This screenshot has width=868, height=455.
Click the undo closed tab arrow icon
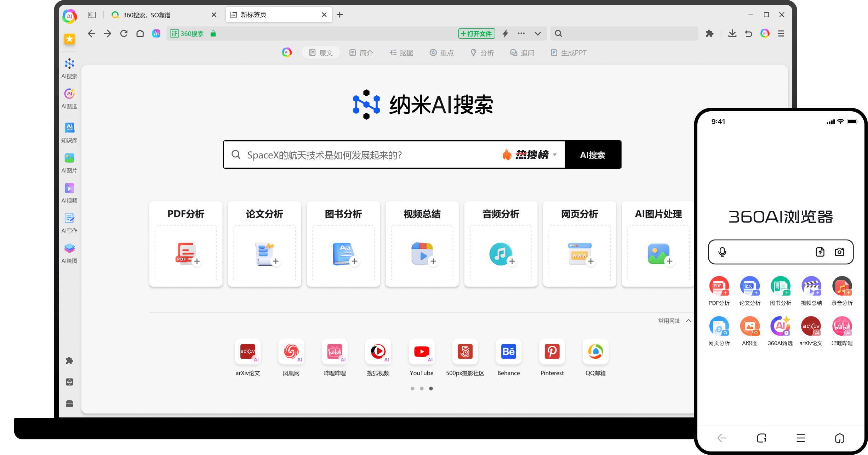coord(748,34)
